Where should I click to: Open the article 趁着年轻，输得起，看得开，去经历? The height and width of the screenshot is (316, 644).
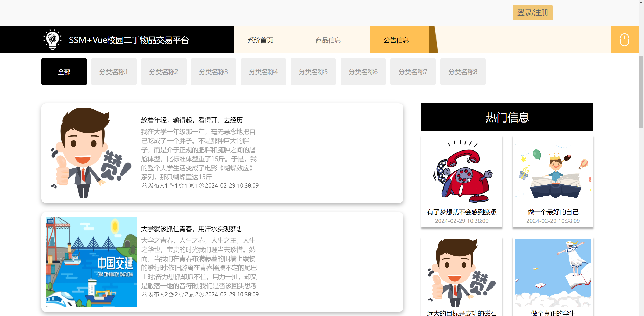(x=192, y=120)
